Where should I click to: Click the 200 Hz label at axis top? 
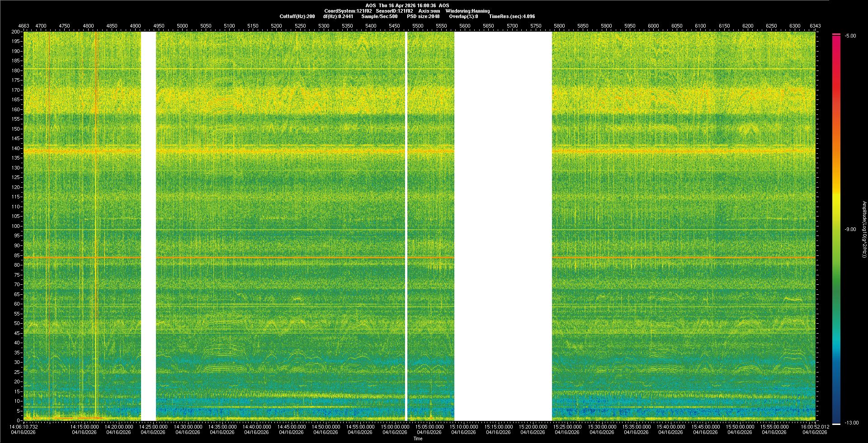pos(16,32)
